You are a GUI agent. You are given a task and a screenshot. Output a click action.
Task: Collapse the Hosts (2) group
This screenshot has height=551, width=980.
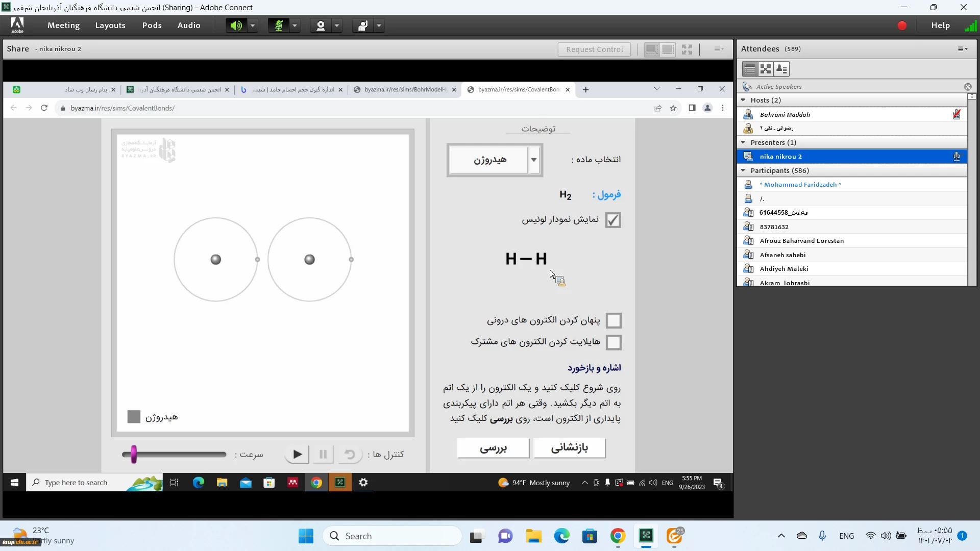point(743,100)
